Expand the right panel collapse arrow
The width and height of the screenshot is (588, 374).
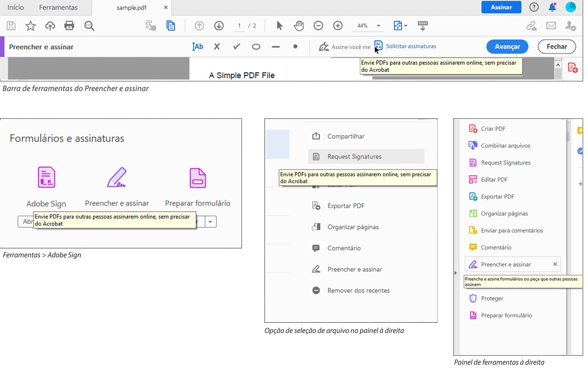456,273
